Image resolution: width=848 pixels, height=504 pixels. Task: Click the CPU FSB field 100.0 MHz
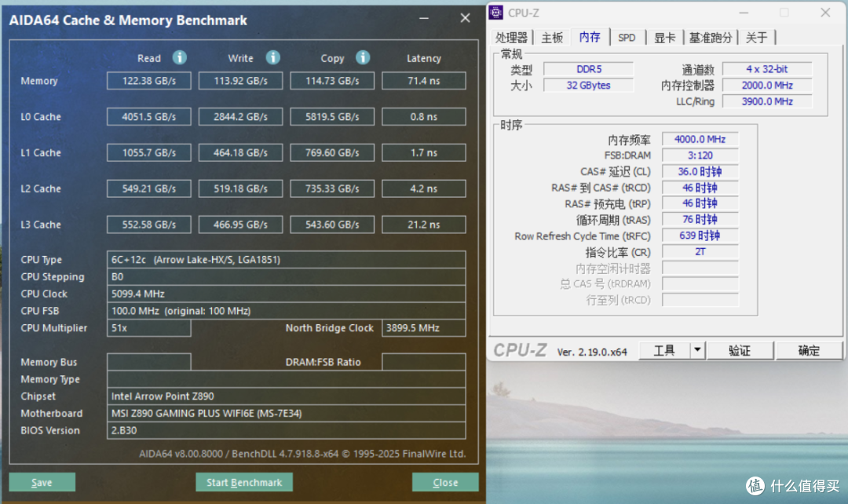pos(286,311)
